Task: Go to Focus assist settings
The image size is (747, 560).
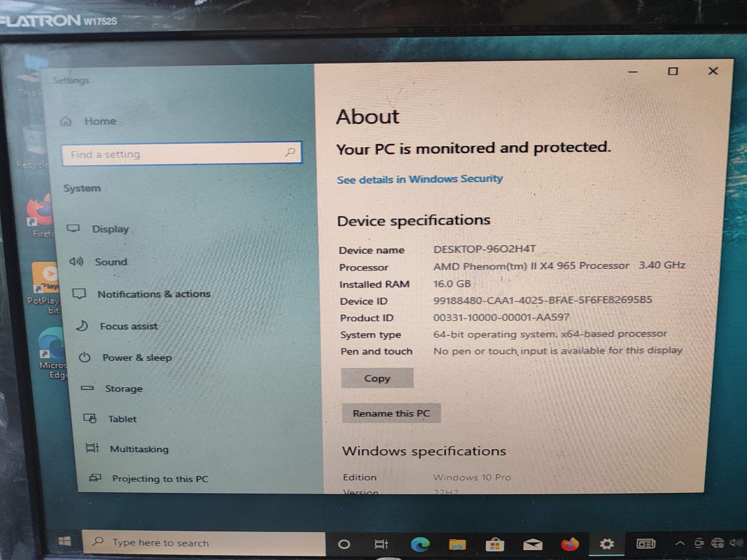Action: [129, 326]
